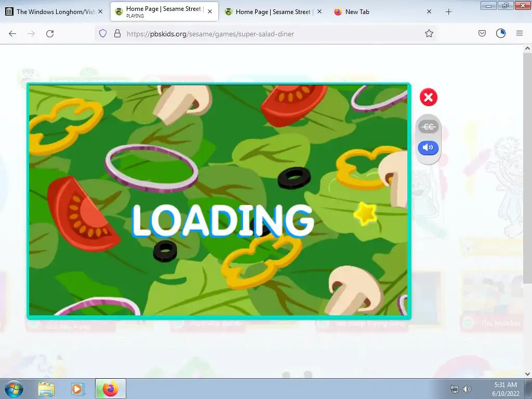Click the yellow star in the game
The height and width of the screenshot is (399, 532).
coord(365,214)
